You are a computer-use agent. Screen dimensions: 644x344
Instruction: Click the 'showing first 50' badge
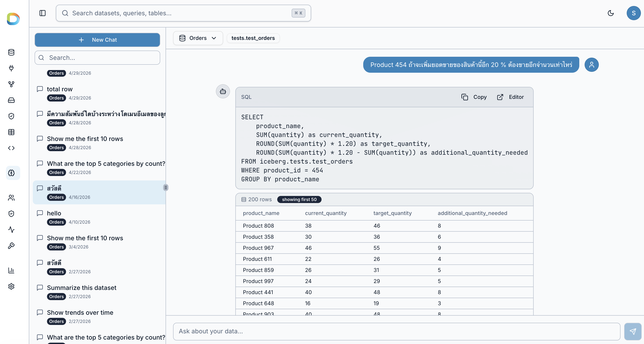pos(299,199)
